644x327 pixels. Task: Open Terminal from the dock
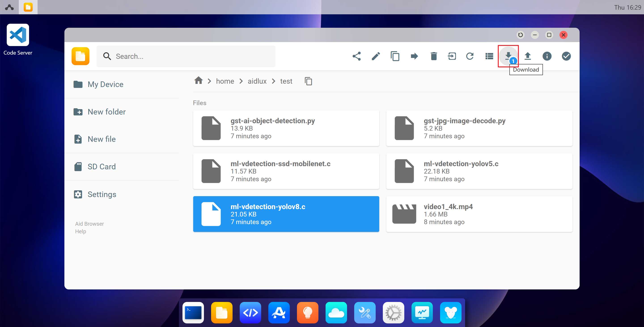tap(193, 312)
